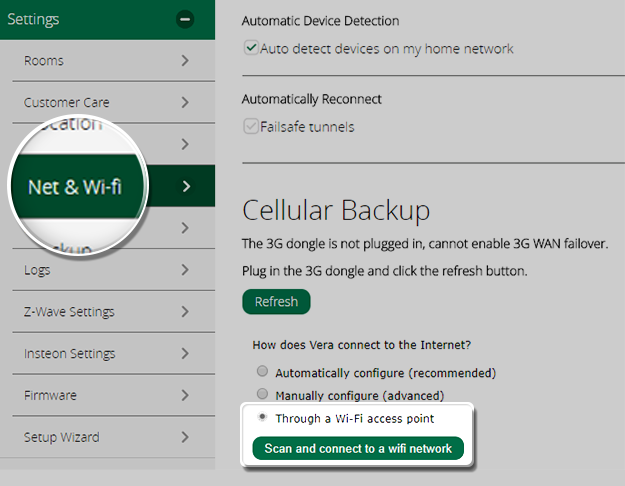Click the chevron arrow beside Firmware

coord(185,396)
